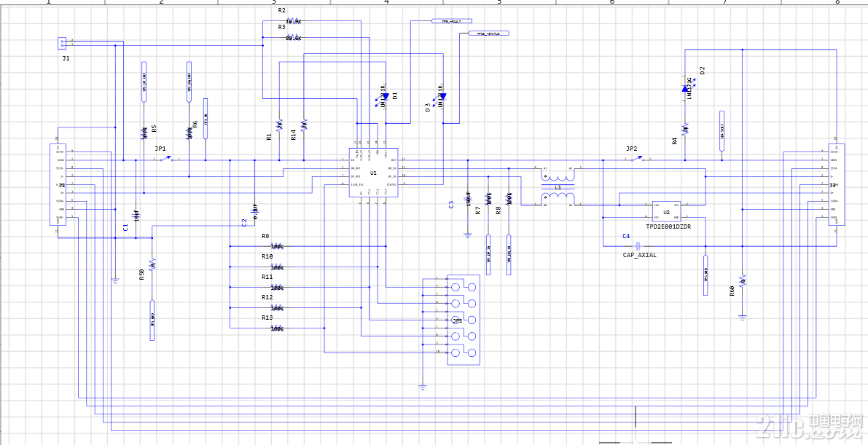Click the J1 reference designator label
Viewport: 868px width, 445px height.
pos(66,58)
